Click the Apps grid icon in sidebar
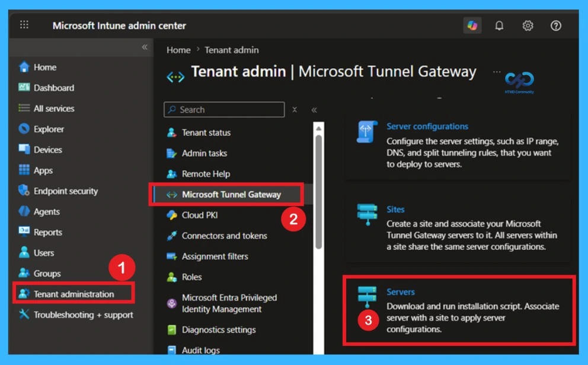Viewport: 588px width, 365px height. tap(24, 170)
